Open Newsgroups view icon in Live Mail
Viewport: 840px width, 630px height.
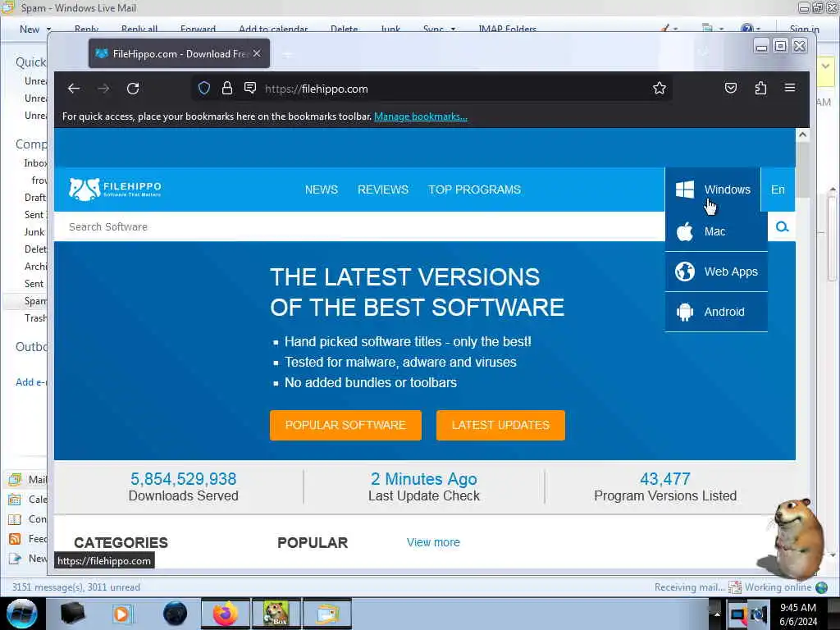tap(15, 559)
